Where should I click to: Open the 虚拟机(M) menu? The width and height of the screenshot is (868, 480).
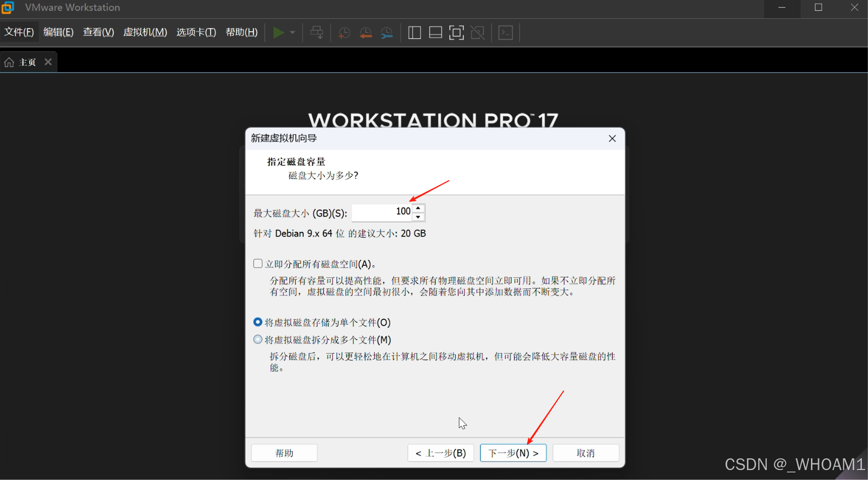[x=145, y=32]
